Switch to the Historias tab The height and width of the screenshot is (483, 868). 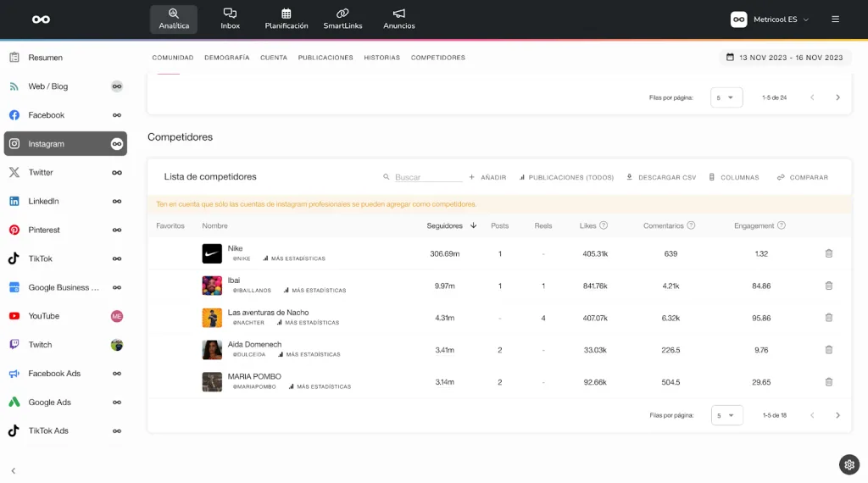[x=382, y=58]
